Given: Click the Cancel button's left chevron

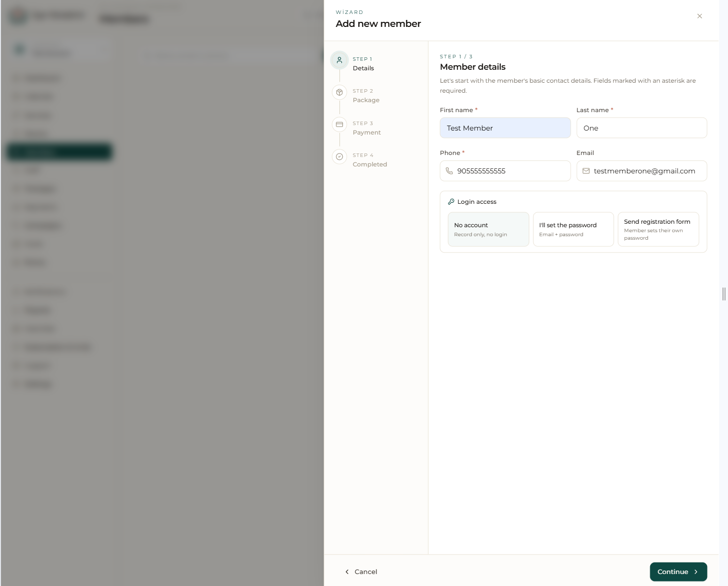Looking at the screenshot, I should (347, 572).
